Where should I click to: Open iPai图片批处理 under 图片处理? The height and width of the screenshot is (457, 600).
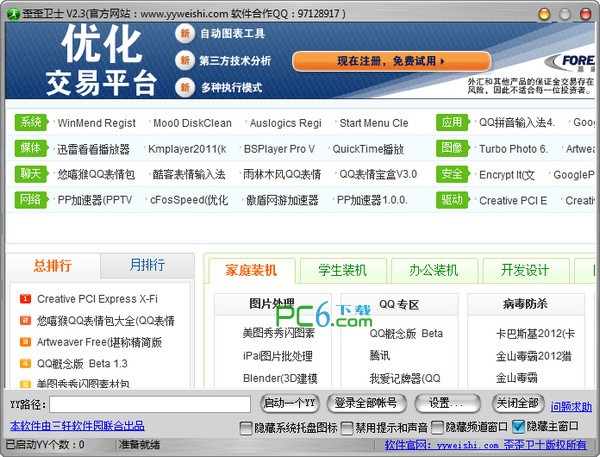[278, 356]
